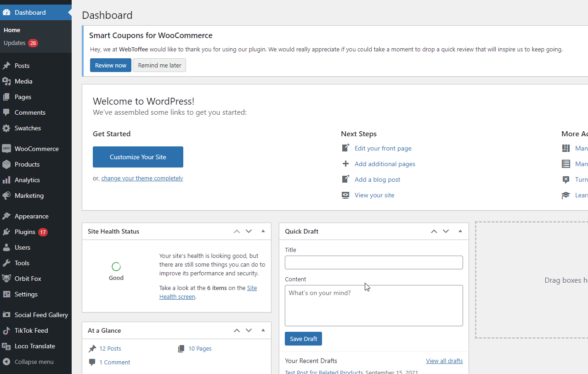Click the WooCommerce logo icon
588x374 pixels.
point(6,149)
